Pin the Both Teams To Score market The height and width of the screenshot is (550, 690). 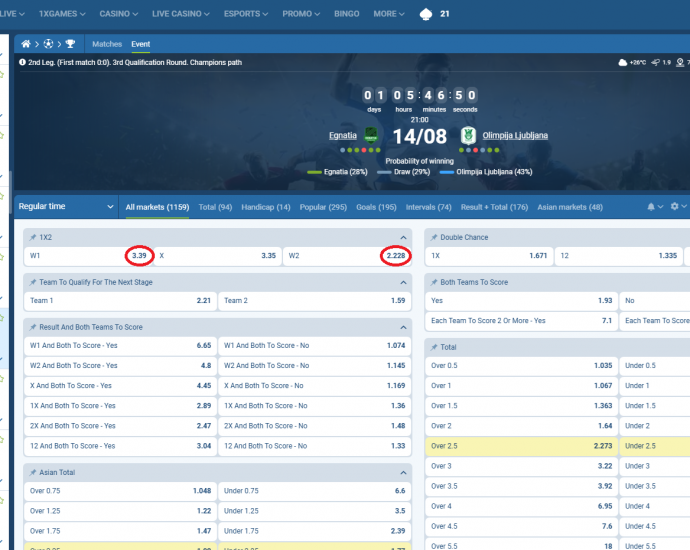(x=434, y=282)
